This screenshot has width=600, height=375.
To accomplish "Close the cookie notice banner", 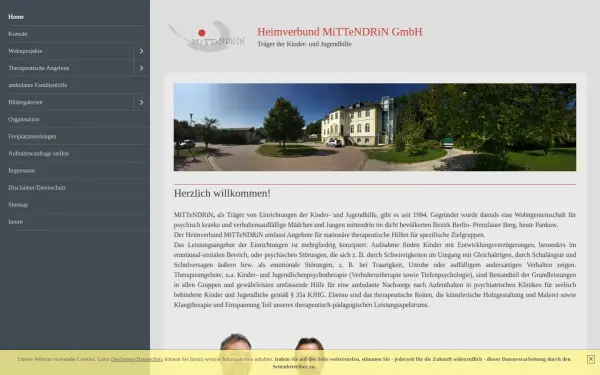I will (591, 359).
